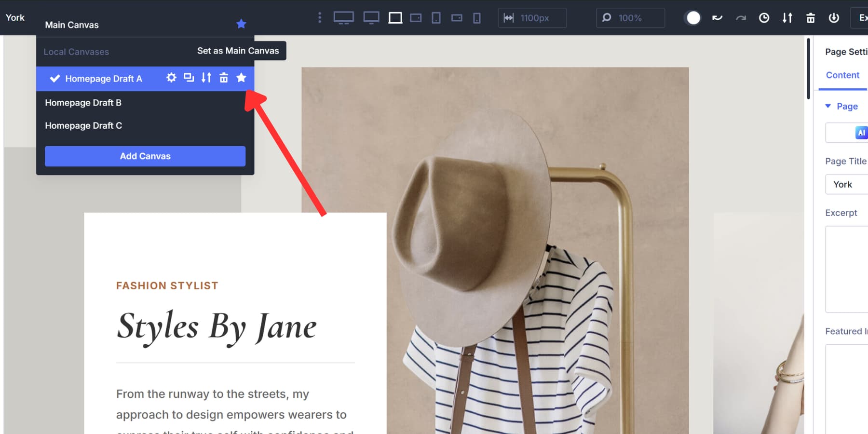Image resolution: width=868 pixels, height=434 pixels.
Task: Select Homepage Draft B from the canvas list
Action: [83, 102]
